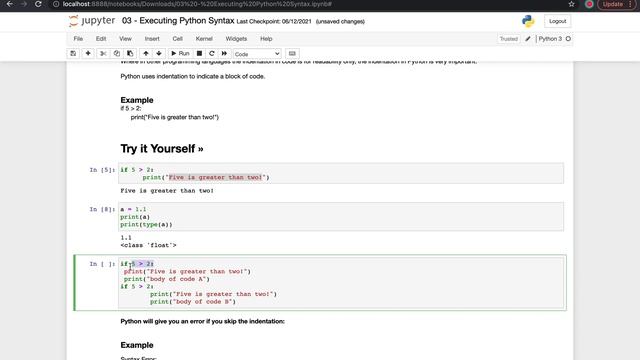Reload the page in the browser

coord(38,4)
